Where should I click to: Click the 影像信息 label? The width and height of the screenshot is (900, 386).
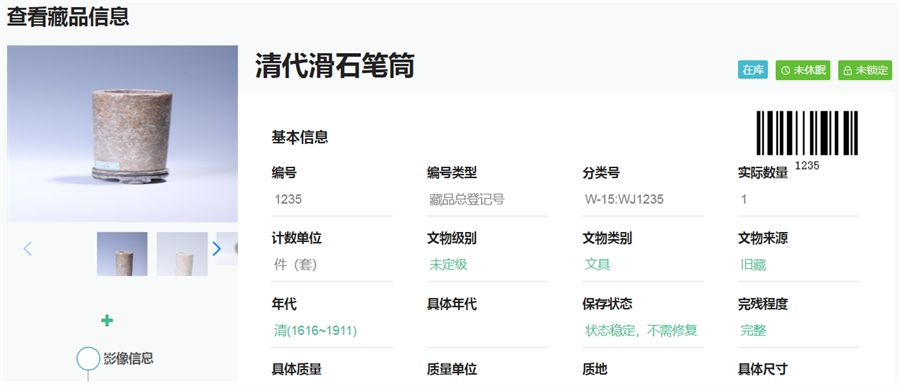click(129, 358)
